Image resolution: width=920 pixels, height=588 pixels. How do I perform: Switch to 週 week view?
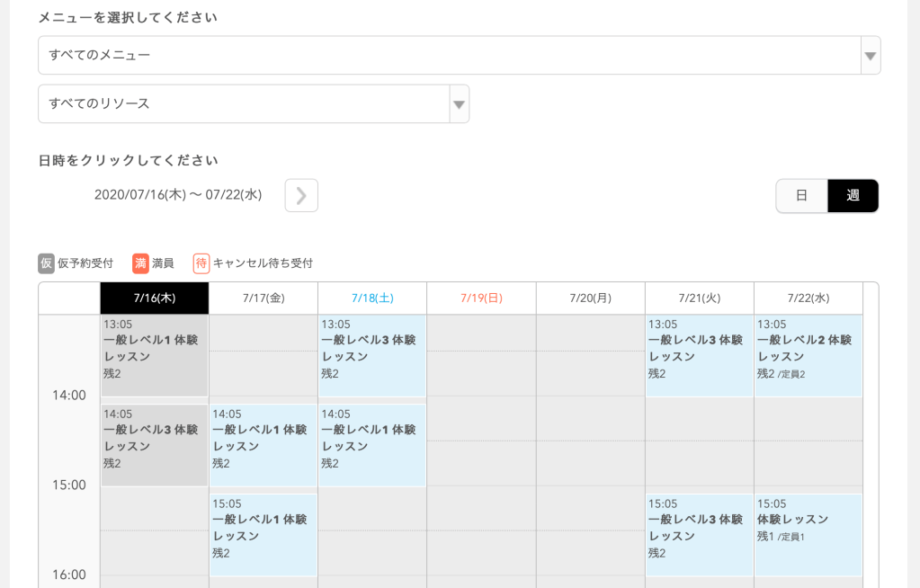853,195
